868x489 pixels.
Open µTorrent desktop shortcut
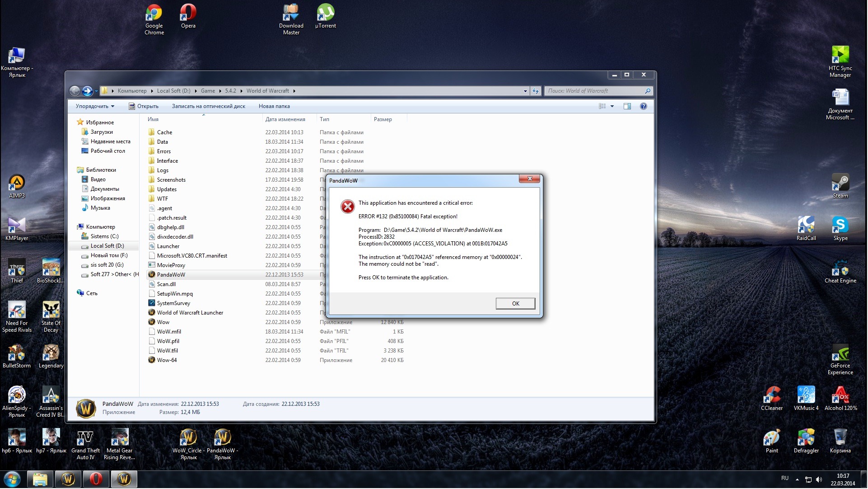coord(326,16)
